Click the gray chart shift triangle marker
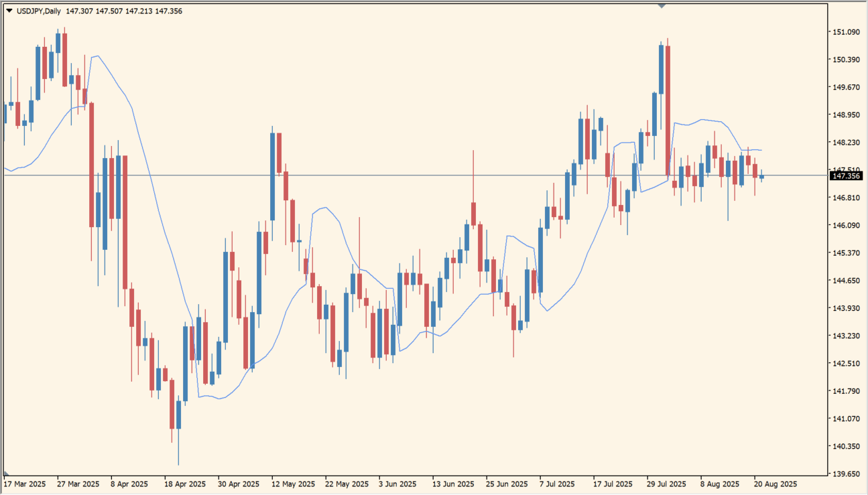 tap(662, 5)
